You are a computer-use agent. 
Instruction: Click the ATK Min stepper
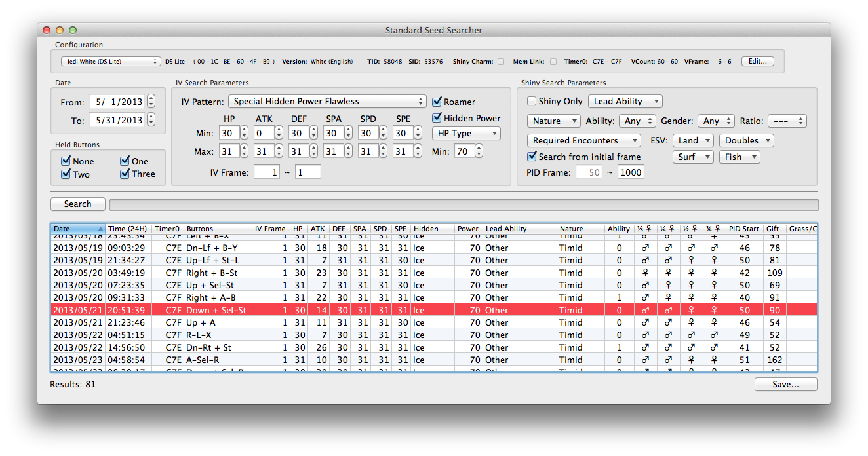click(x=279, y=133)
